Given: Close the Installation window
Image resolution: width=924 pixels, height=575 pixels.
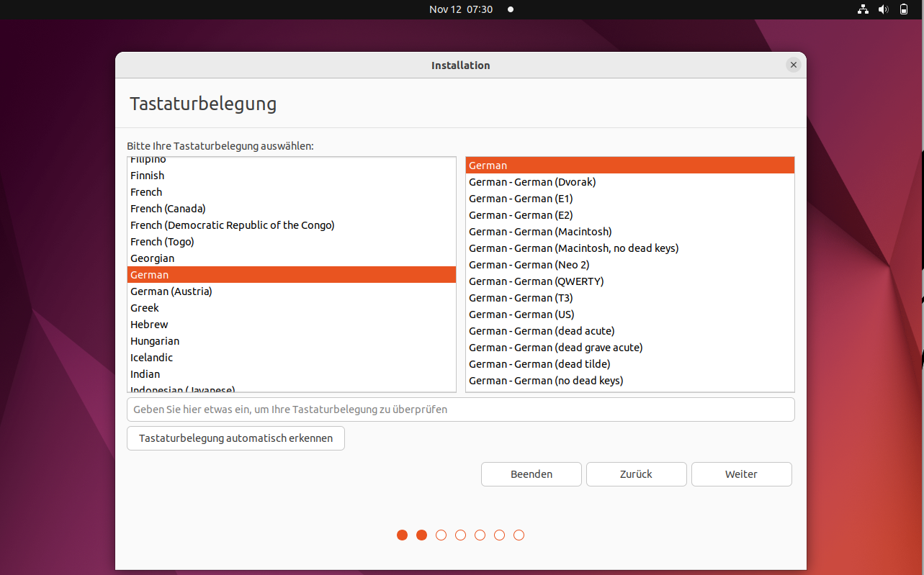Looking at the screenshot, I should coord(793,65).
